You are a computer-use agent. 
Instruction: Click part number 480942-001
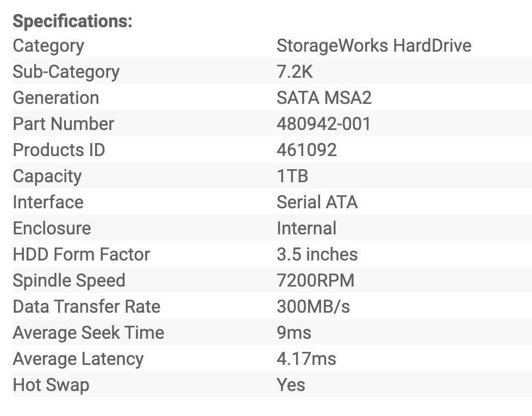click(323, 124)
